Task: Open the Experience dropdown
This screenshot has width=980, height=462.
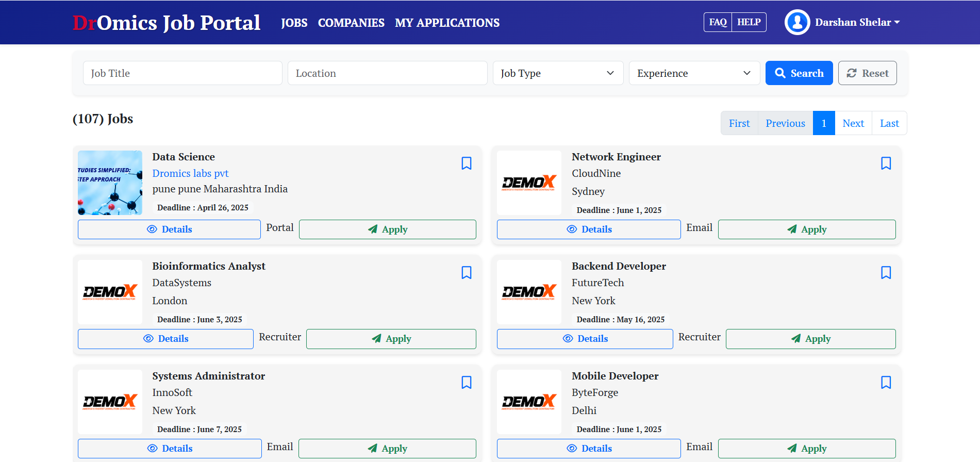Action: coord(694,73)
